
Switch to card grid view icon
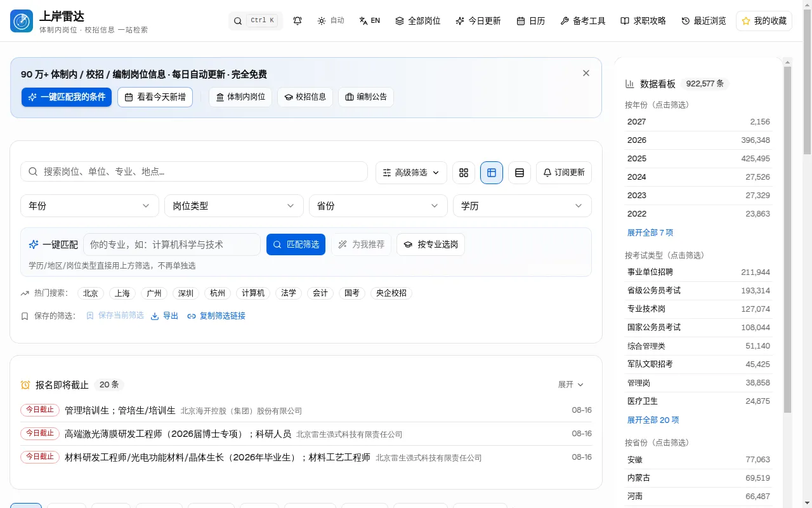464,173
